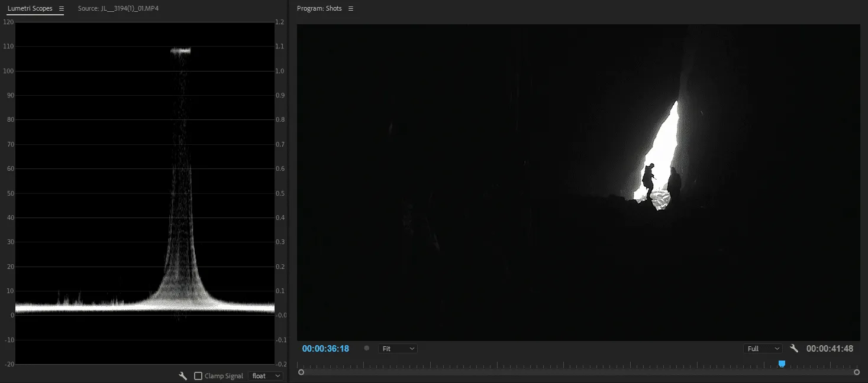Click the left zoom scroll bar handle
868x383 pixels.
[301, 372]
